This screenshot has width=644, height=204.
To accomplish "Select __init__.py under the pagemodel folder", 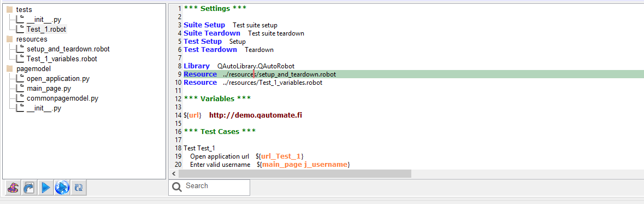I will click(x=44, y=108).
